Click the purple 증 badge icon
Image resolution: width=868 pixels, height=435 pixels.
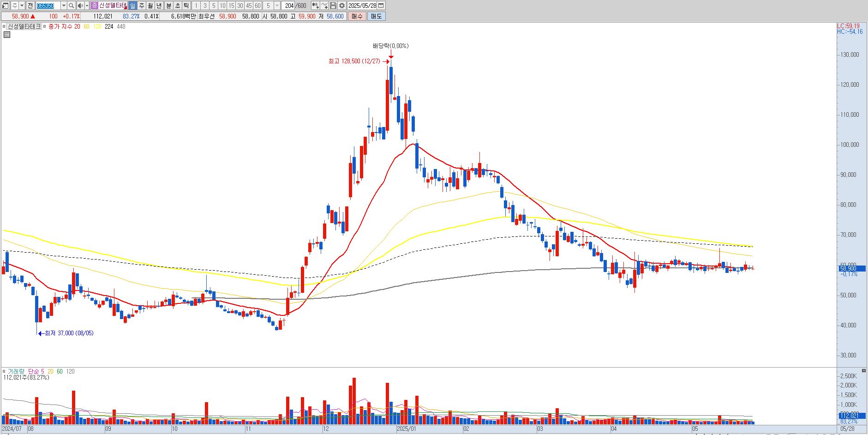click(x=95, y=6)
